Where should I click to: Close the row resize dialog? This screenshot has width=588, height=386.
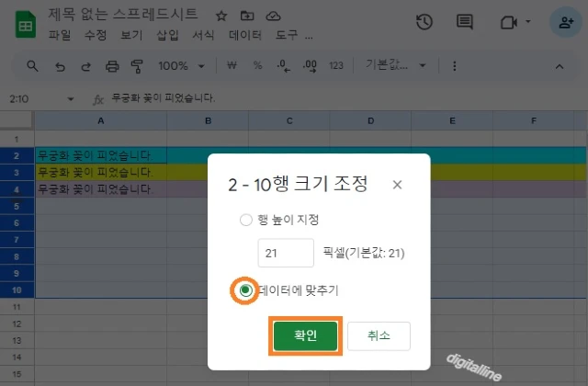click(x=397, y=185)
